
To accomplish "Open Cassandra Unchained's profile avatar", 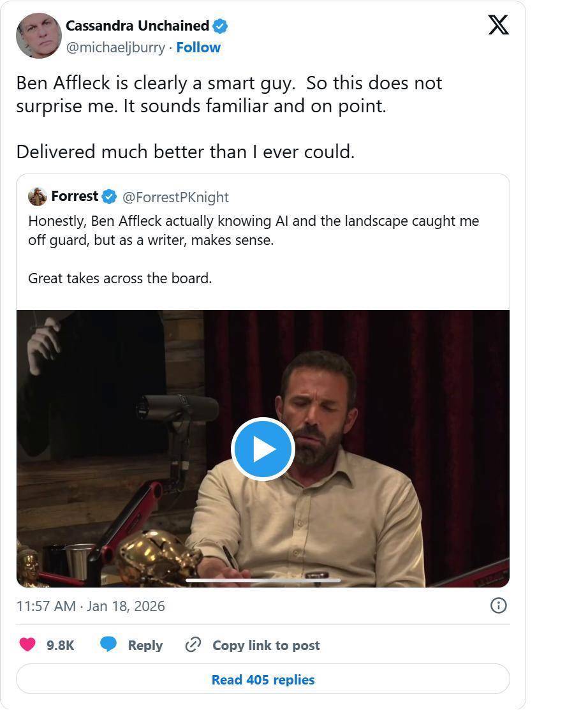I will (x=38, y=36).
